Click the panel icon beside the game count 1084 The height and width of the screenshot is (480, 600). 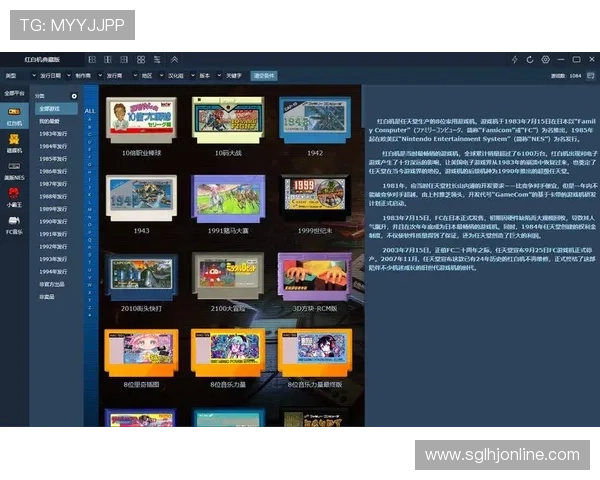tap(591, 76)
